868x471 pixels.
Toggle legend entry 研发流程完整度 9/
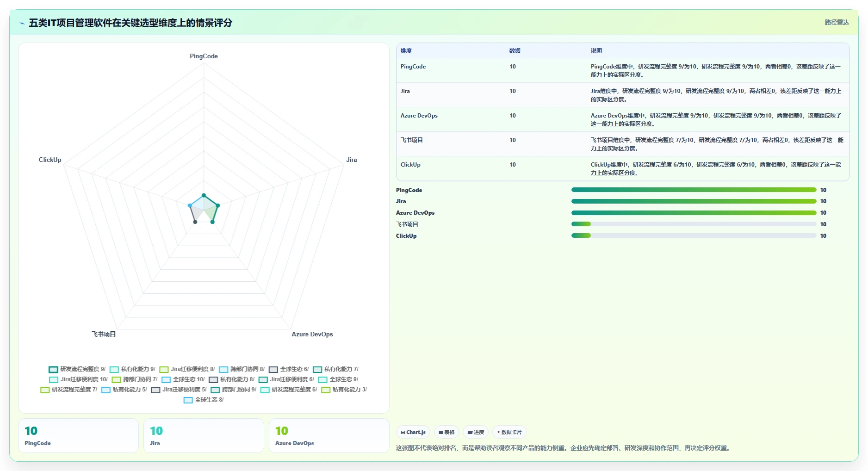pos(77,369)
